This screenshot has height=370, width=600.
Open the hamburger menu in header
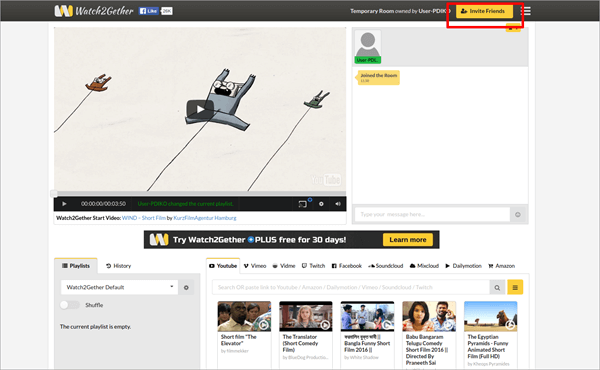pos(526,11)
